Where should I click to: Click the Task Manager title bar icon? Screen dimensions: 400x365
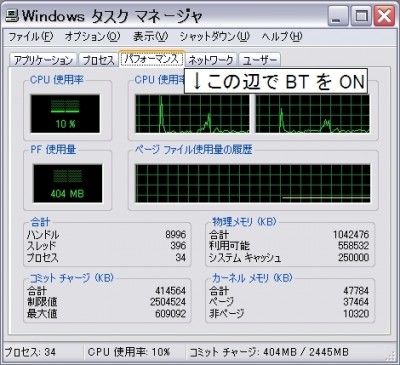tap(13, 15)
